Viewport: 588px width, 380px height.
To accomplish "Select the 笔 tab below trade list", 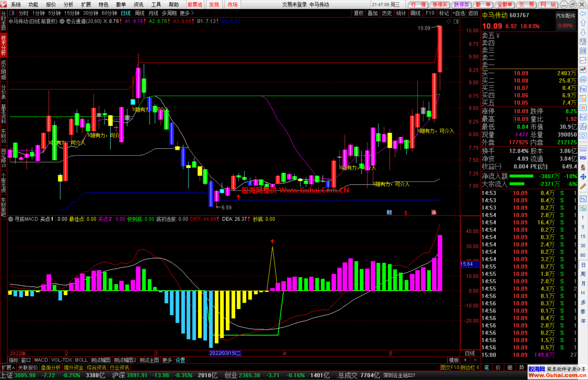I will [486, 367].
